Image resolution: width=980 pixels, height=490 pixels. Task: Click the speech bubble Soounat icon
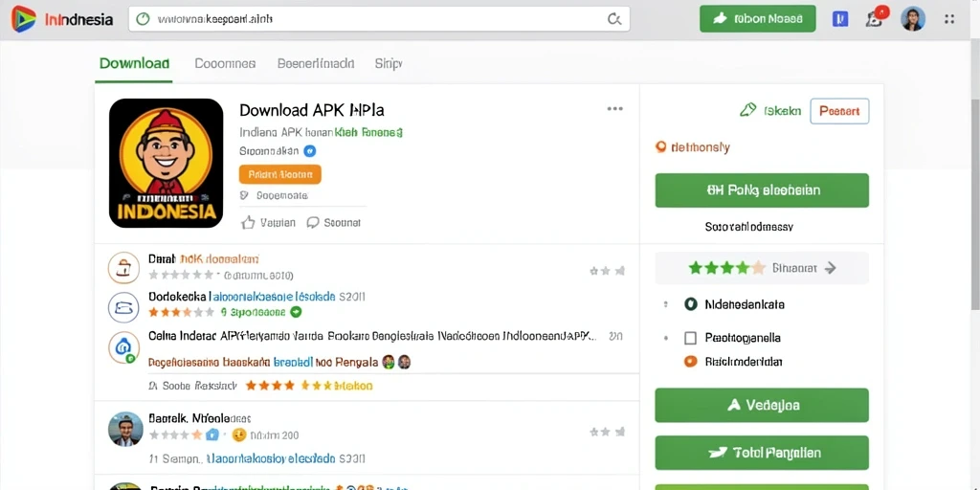pos(313,222)
